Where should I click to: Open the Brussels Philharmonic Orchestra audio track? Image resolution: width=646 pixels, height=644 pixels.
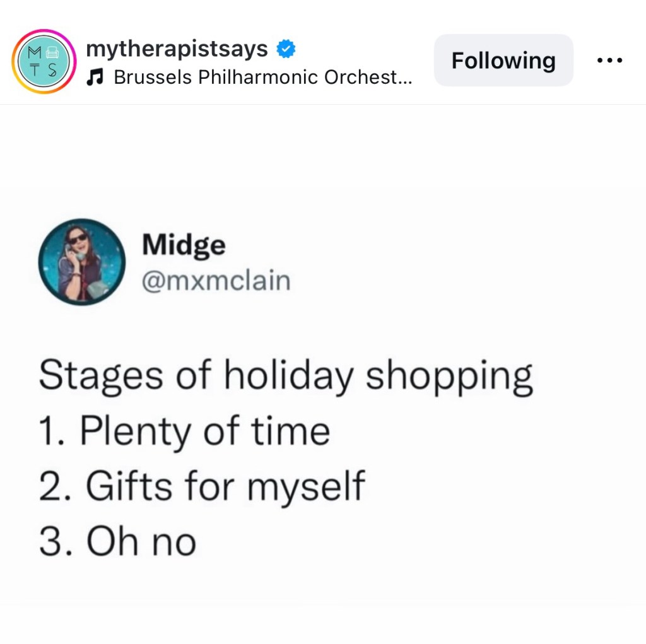click(262, 78)
